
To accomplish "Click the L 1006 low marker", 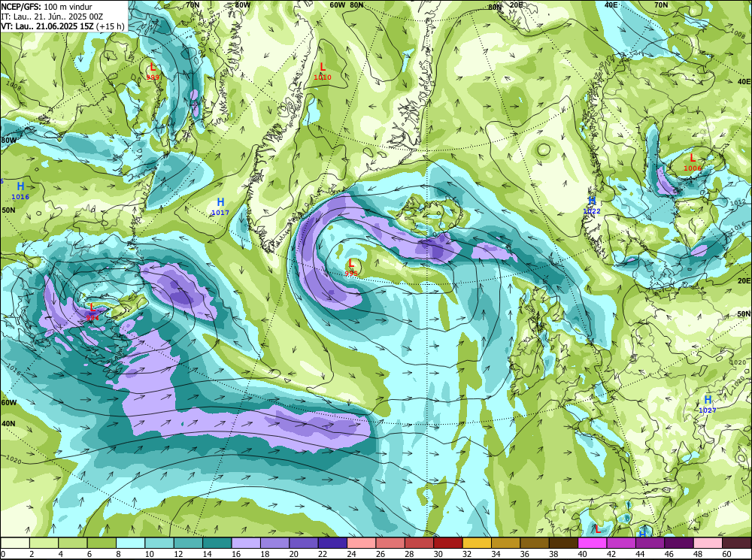I will [x=692, y=162].
